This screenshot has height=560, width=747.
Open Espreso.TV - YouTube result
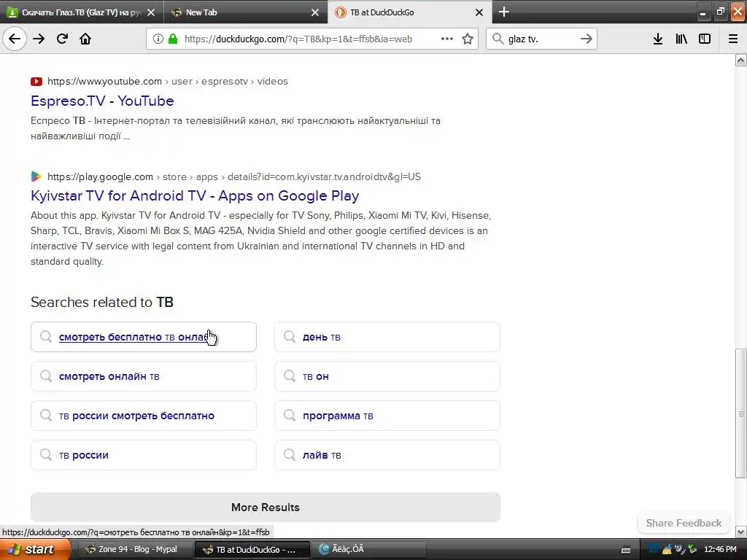pyautogui.click(x=102, y=101)
